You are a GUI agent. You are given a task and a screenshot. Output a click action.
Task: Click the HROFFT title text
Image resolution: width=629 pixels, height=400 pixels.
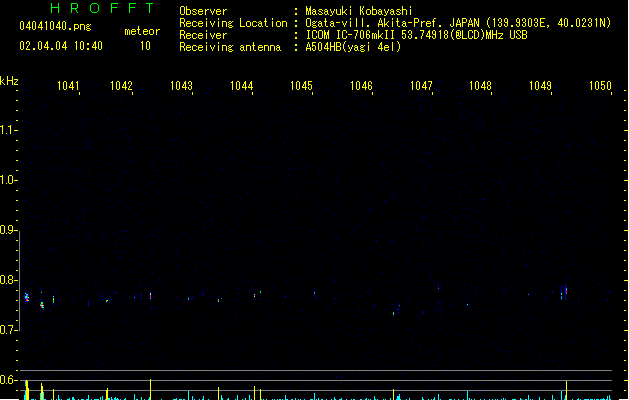point(102,8)
